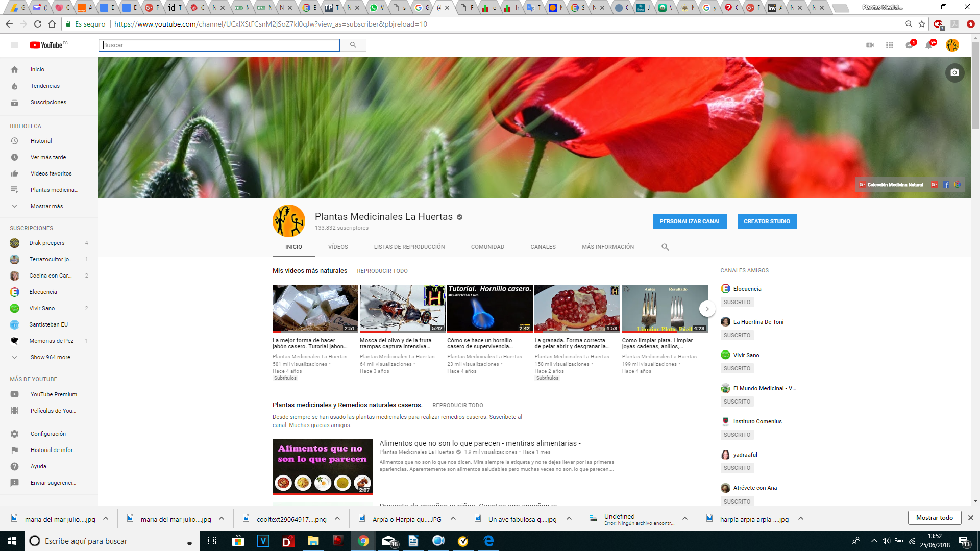The width and height of the screenshot is (980, 551).
Task: Open Ver más tarde list
Action: pyautogui.click(x=49, y=157)
